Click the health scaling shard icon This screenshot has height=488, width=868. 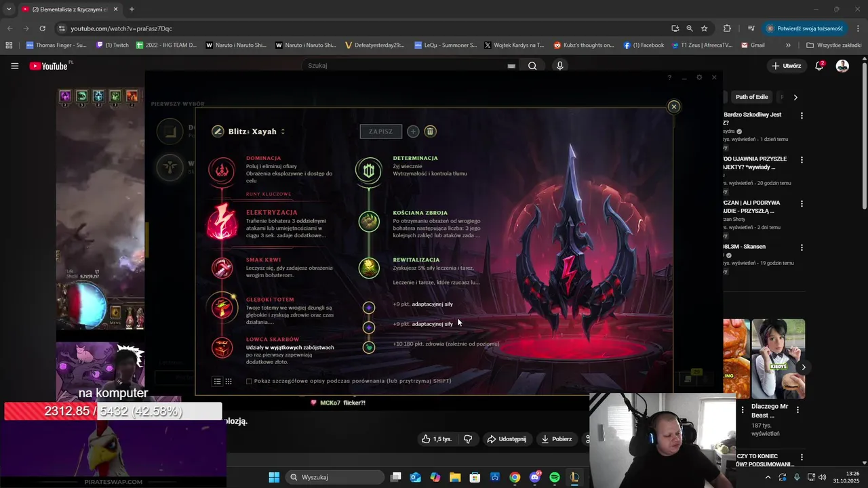point(369,347)
